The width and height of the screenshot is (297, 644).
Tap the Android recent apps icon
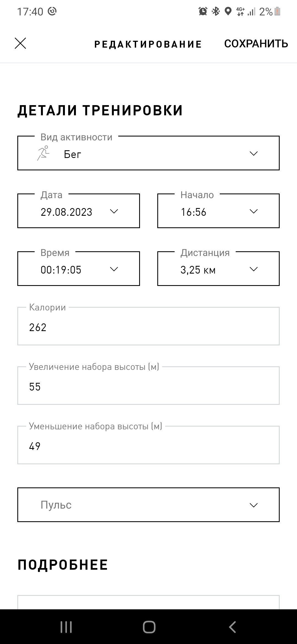(x=66, y=627)
